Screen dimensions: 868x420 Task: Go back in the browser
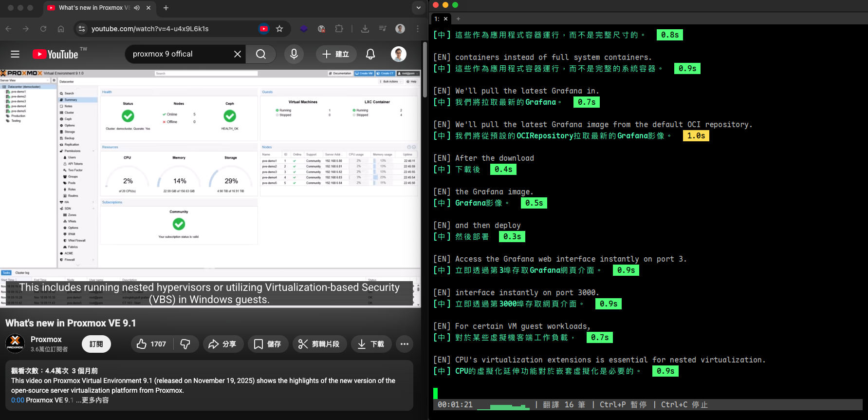tap(8, 29)
